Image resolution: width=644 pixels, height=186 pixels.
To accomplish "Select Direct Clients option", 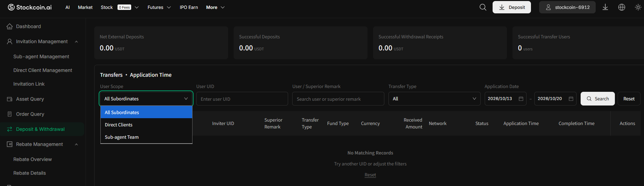I will point(146,125).
